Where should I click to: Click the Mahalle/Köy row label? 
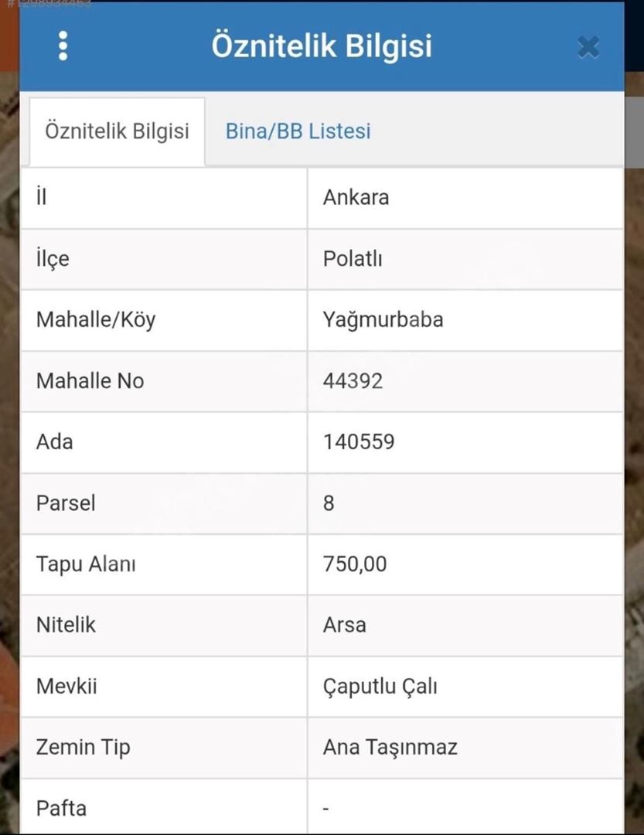click(96, 320)
